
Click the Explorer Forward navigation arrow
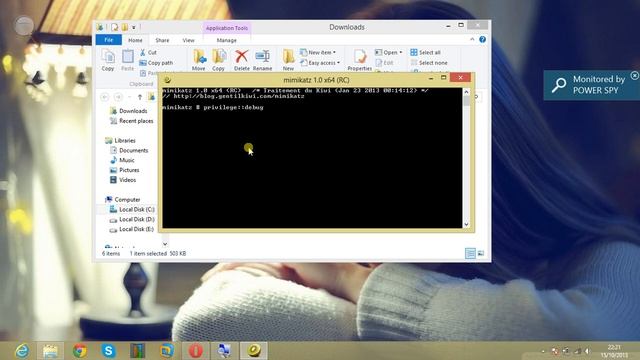(x=118, y=97)
